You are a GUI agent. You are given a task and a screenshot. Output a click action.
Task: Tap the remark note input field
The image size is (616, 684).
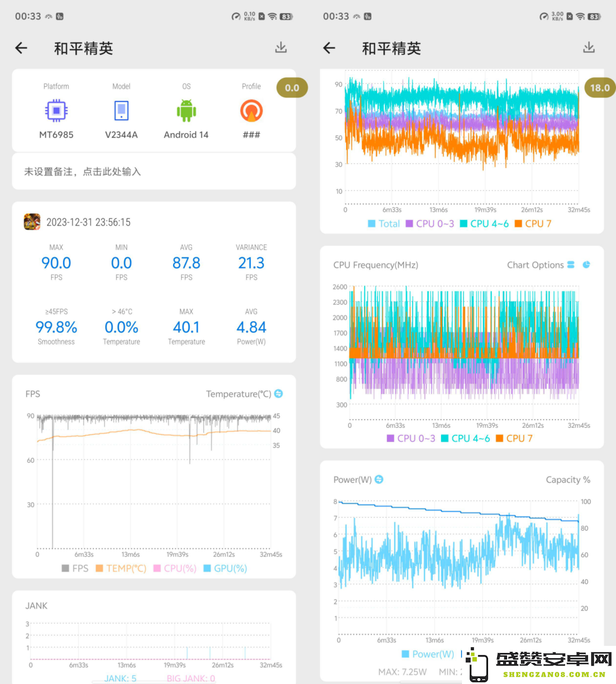153,171
